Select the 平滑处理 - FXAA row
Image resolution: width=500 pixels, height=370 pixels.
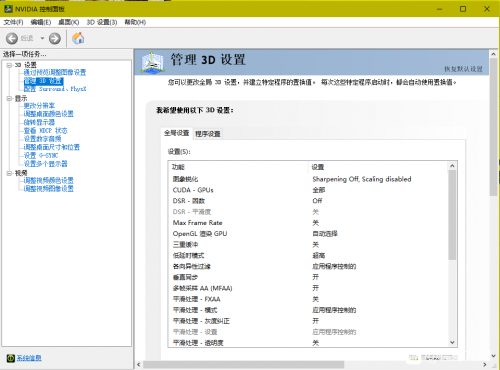(x=308, y=299)
